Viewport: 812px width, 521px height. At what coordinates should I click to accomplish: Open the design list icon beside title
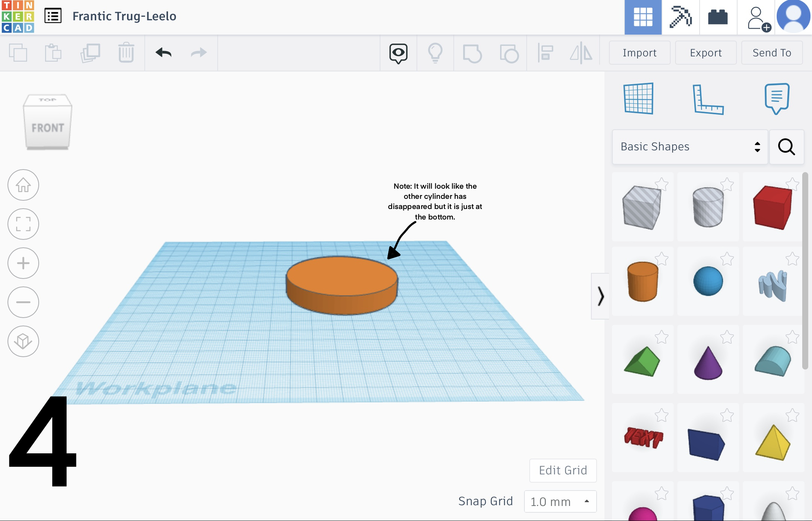(53, 16)
